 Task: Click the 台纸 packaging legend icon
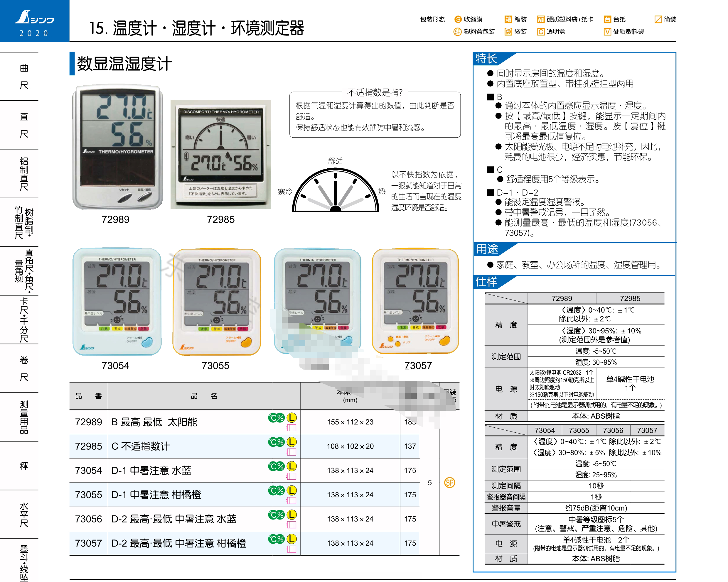tap(607, 19)
